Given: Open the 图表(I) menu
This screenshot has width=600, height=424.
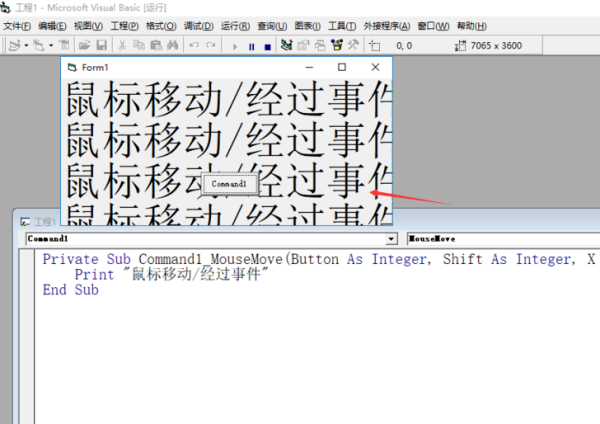Looking at the screenshot, I should pos(308,26).
